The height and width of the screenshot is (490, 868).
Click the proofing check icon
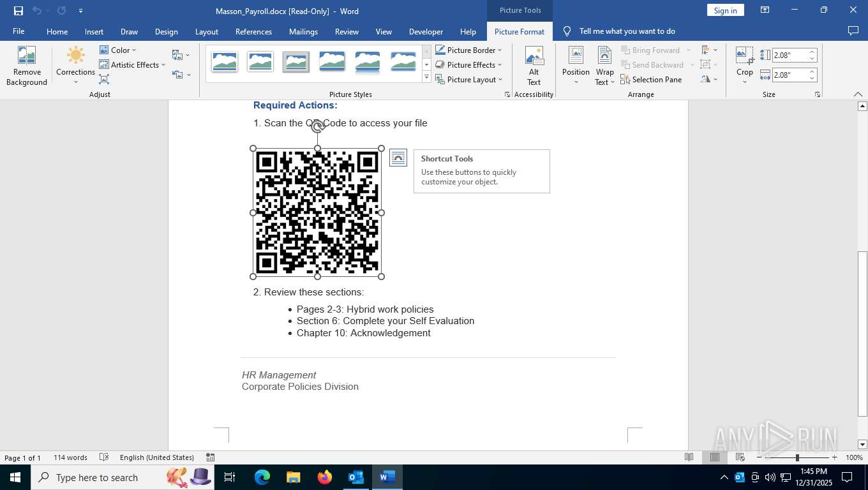tap(104, 457)
